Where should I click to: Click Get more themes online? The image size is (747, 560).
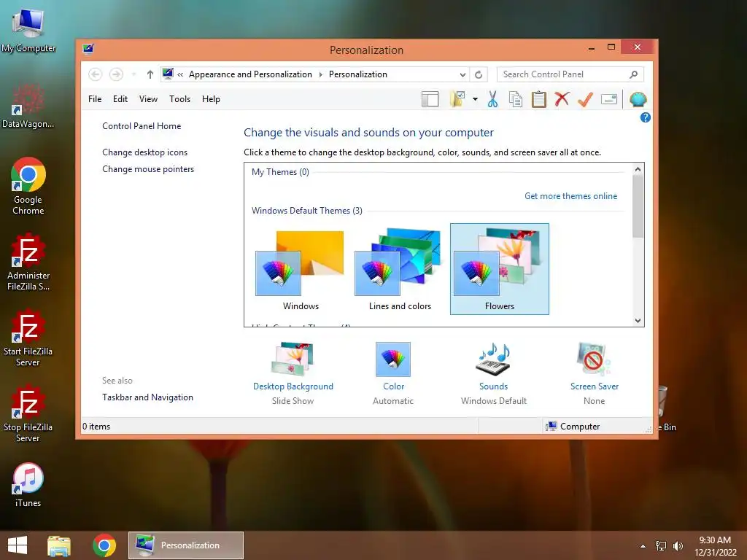[570, 196]
